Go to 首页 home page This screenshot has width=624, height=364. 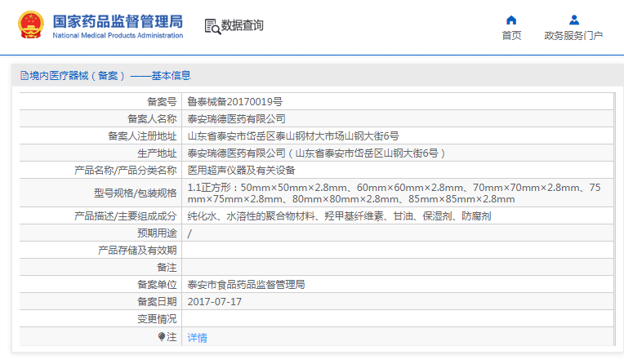click(x=511, y=35)
